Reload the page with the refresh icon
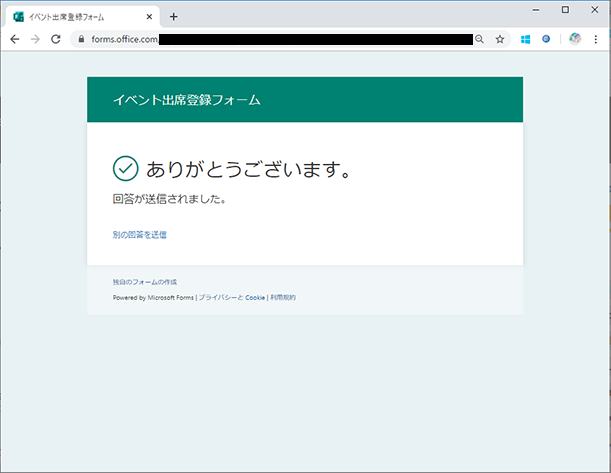This screenshot has width=611, height=473. point(56,39)
